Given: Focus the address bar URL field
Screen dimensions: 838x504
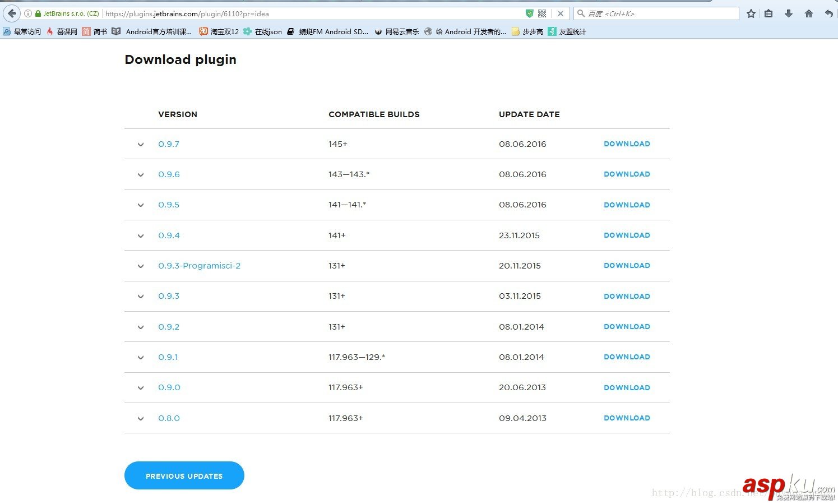Looking at the screenshot, I should [312, 13].
